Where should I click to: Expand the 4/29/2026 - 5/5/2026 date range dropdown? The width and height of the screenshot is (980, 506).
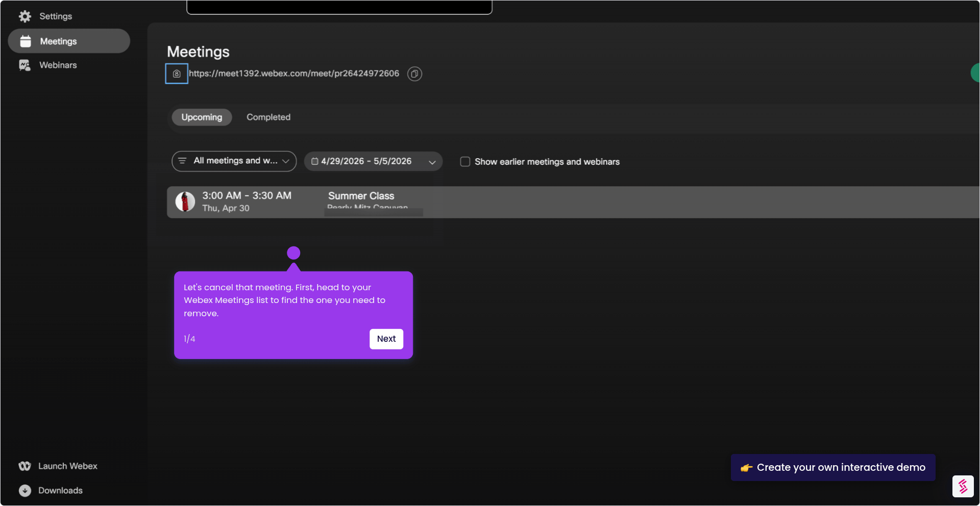pos(373,161)
